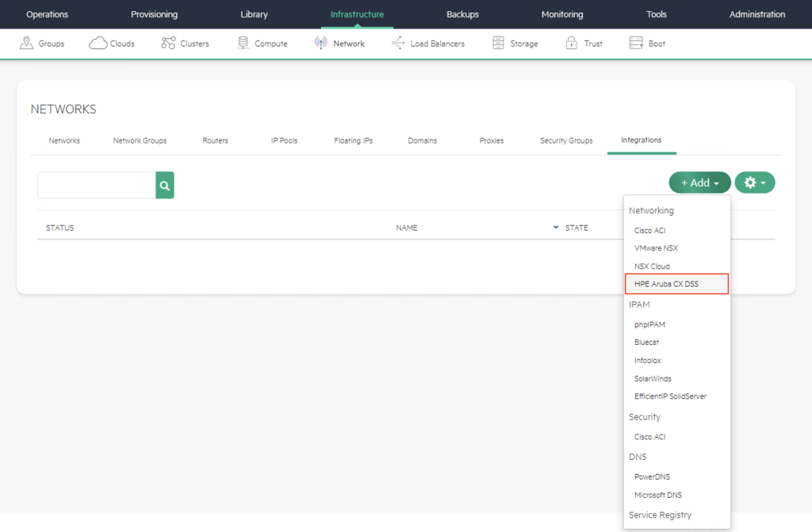Sort by the STATE column arrow
The image size is (812, 532).
(x=556, y=228)
